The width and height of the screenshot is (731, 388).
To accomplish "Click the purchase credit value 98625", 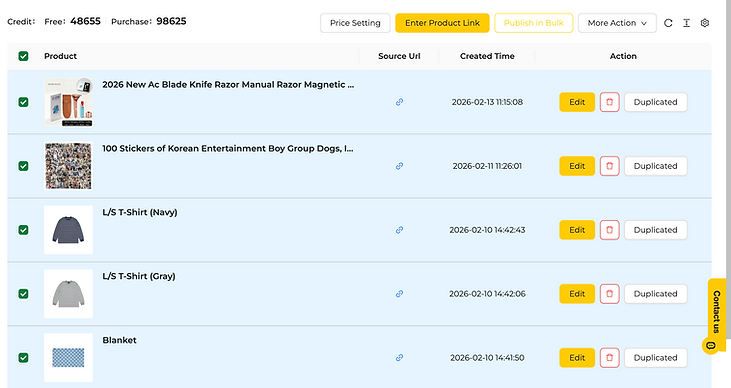I will pos(171,21).
